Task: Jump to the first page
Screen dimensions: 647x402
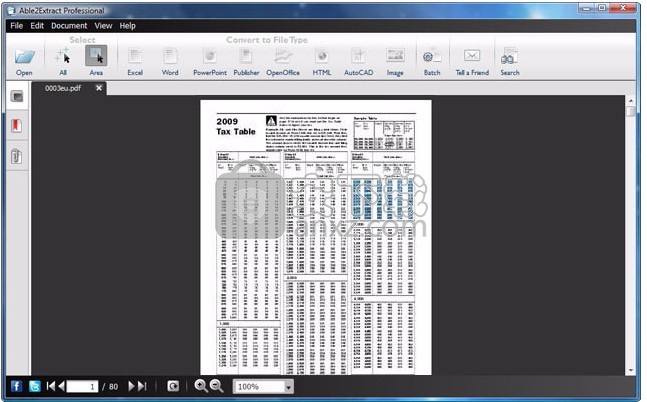Action: 50,386
